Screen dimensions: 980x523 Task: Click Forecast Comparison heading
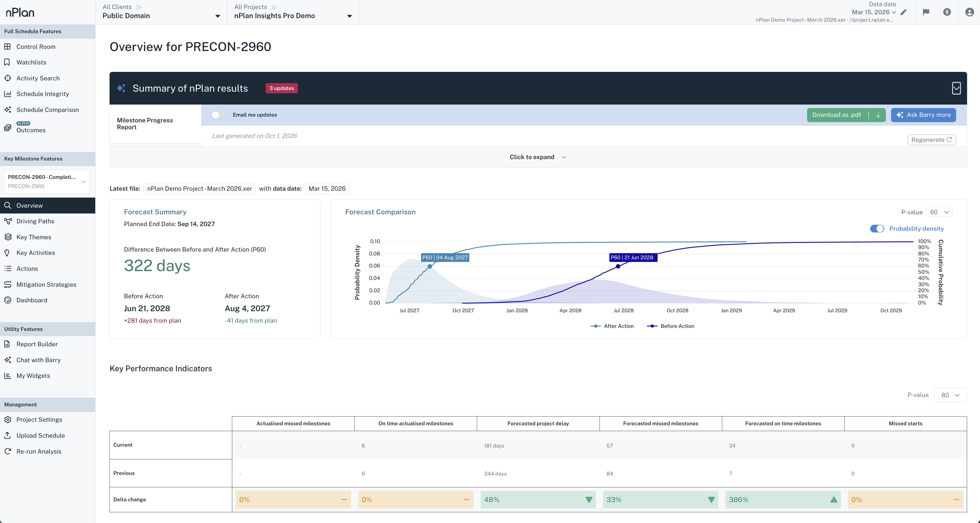(380, 212)
